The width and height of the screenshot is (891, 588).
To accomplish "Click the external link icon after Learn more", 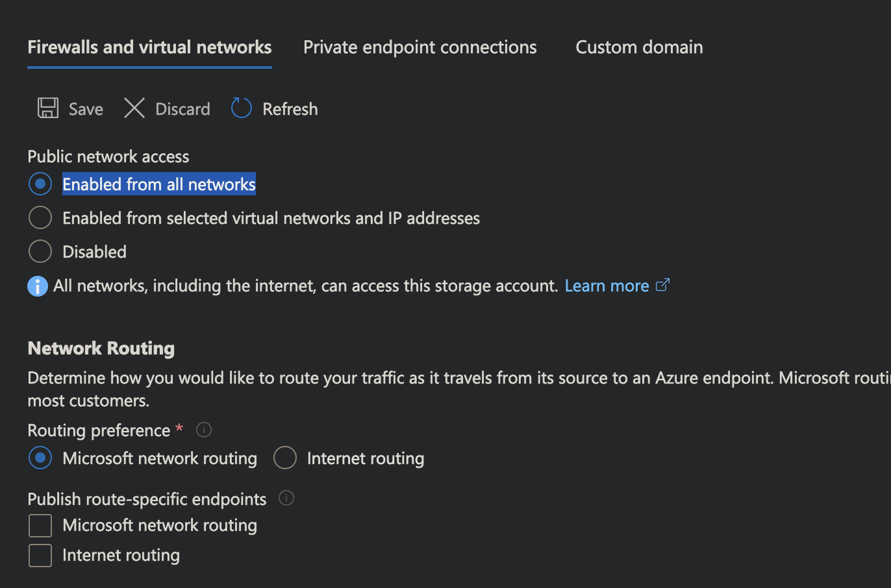I will point(662,286).
